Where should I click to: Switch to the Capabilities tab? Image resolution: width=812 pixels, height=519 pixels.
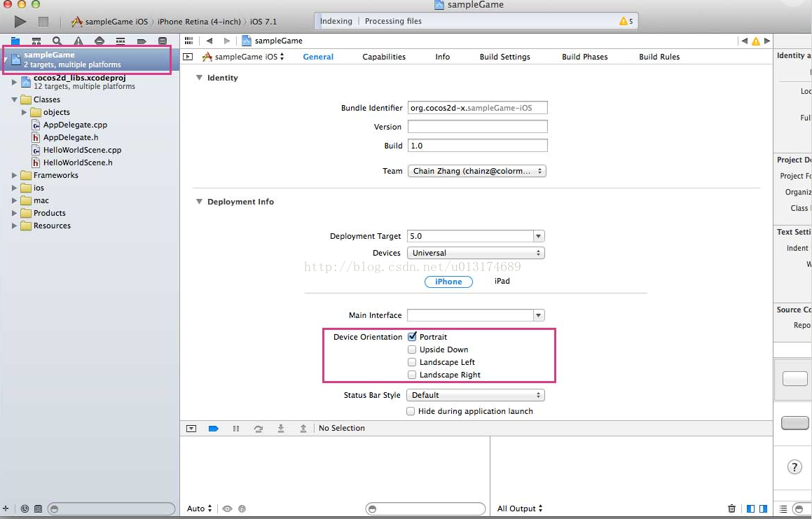click(384, 57)
